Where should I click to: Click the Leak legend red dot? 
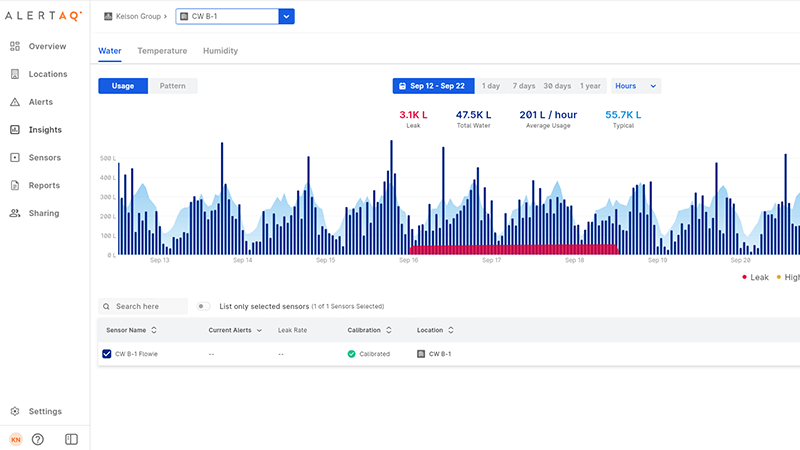pyautogui.click(x=744, y=277)
